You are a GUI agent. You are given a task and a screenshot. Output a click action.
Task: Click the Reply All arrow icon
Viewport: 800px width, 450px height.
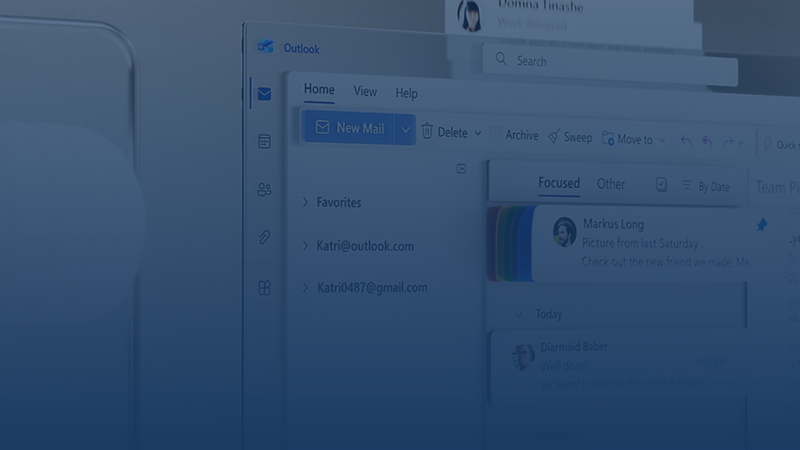tap(707, 141)
